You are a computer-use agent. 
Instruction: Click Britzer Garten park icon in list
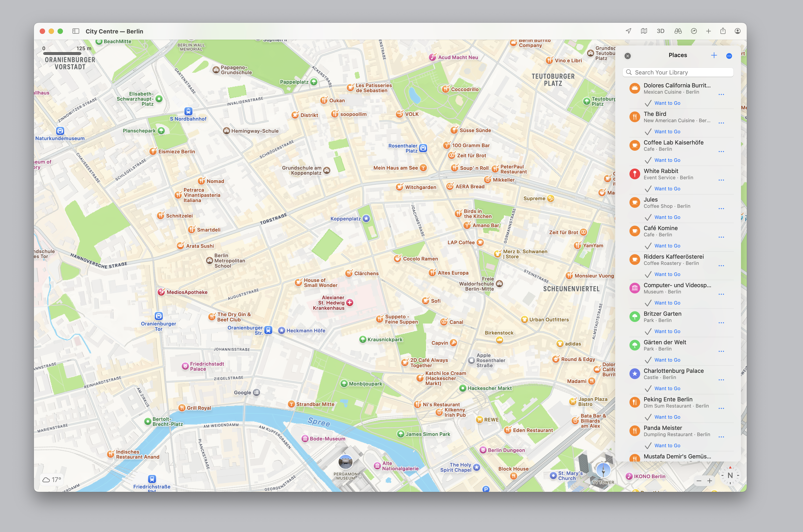(x=635, y=317)
